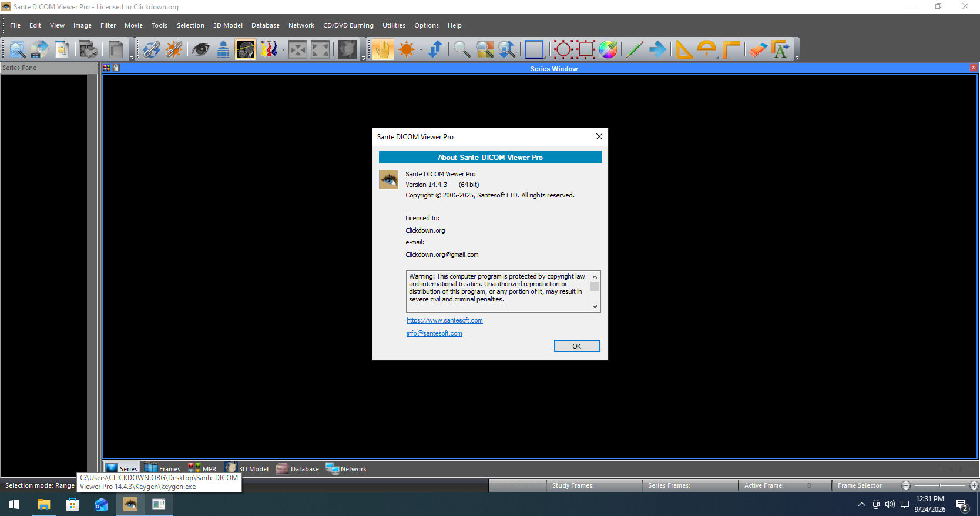Click the blue up-down scroll arrows tool
Viewport: 980px width, 516px height.
pyautogui.click(x=435, y=49)
